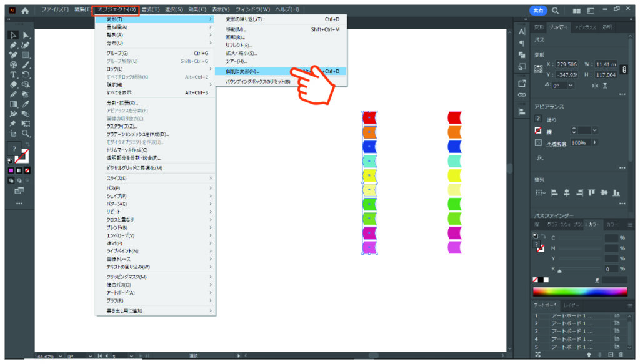Go to Illustrator Home screen
Screen dimensions: 640x364
(25, 11)
